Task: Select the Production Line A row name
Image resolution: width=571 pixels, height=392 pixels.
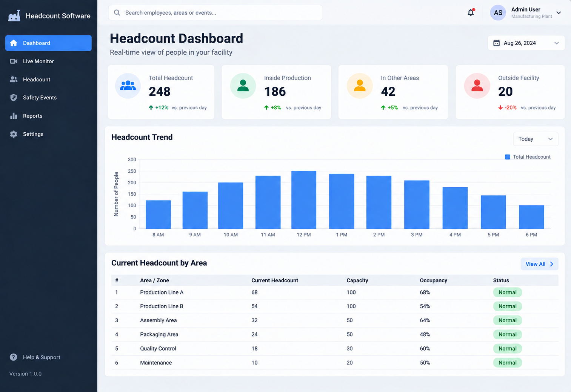Action: point(162,292)
